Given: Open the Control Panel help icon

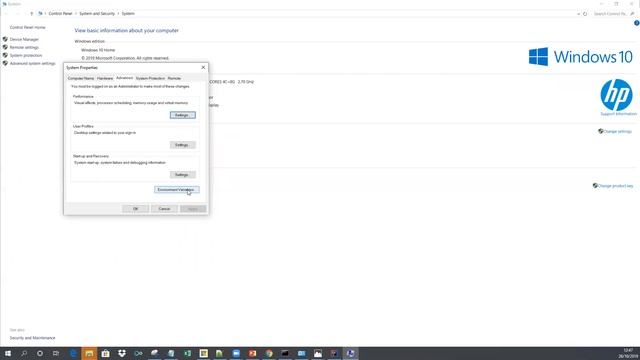Looking at the screenshot, I should point(636,23).
